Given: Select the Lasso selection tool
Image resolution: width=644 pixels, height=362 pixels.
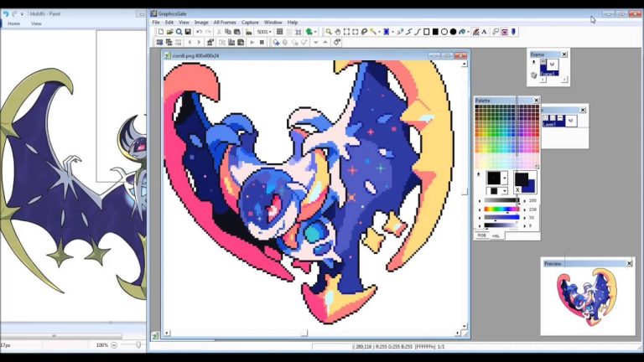Looking at the screenshot, I should click(x=364, y=32).
